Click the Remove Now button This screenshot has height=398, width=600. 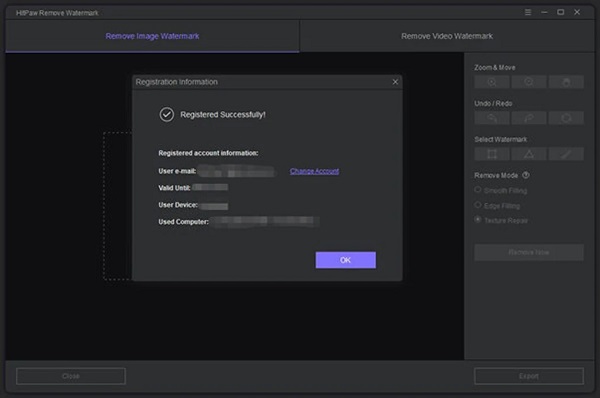(x=529, y=253)
